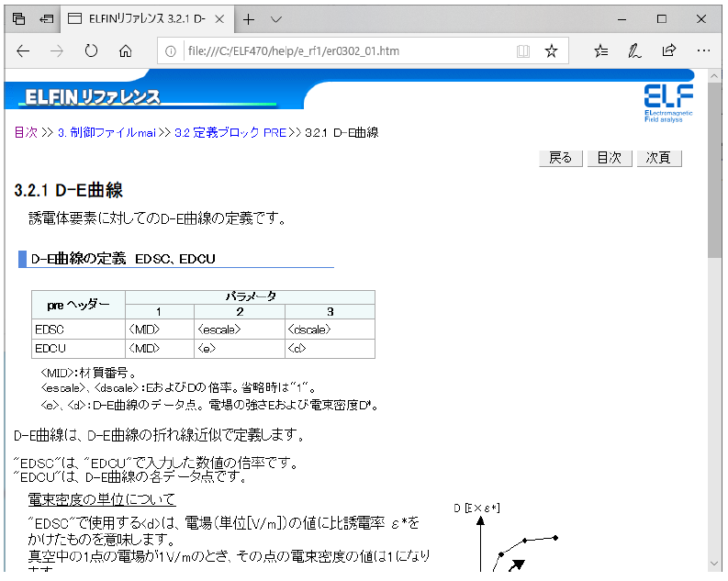Click the <e> table cell
Viewport: 728px width, 581px height.
pyautogui.click(x=240, y=349)
